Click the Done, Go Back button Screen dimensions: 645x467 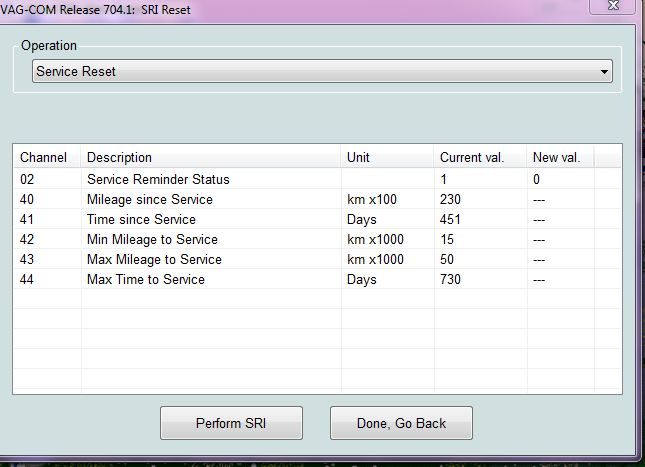(401, 423)
